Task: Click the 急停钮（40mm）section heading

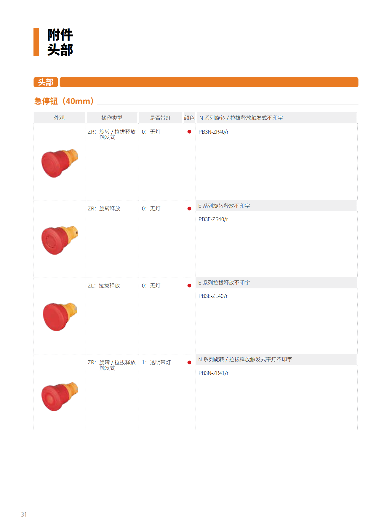Action: (64, 101)
